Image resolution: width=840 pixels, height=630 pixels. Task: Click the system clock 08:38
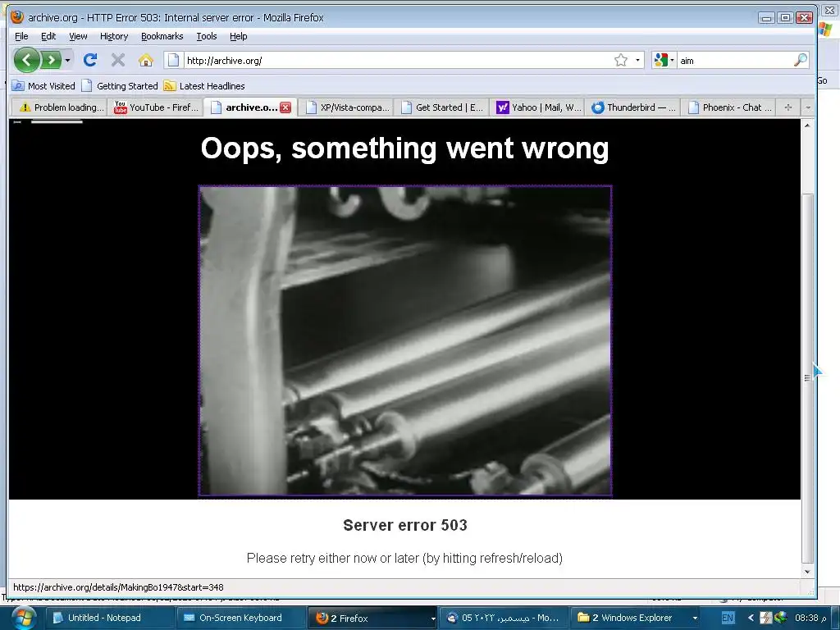[x=810, y=618]
